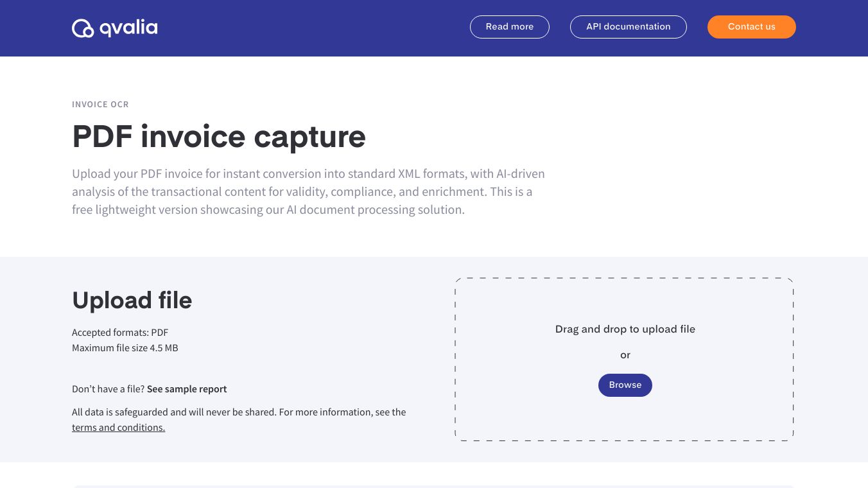Click the Qvalia cloud logo icon
Image resolution: width=868 pixels, height=488 pixels.
pos(83,28)
